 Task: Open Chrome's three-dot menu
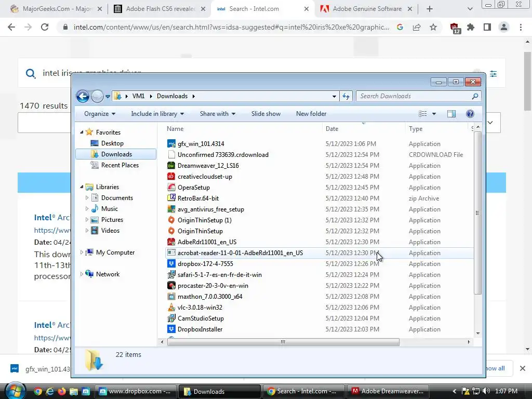click(521, 27)
